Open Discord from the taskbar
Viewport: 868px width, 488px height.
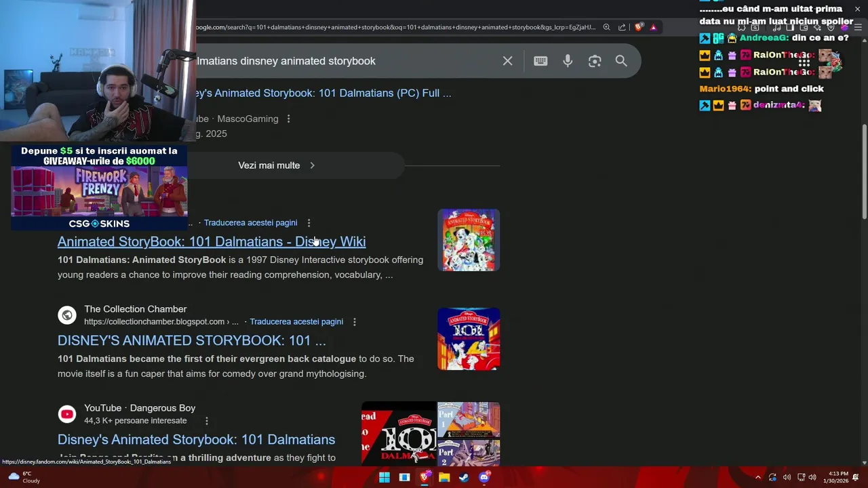coord(484,477)
